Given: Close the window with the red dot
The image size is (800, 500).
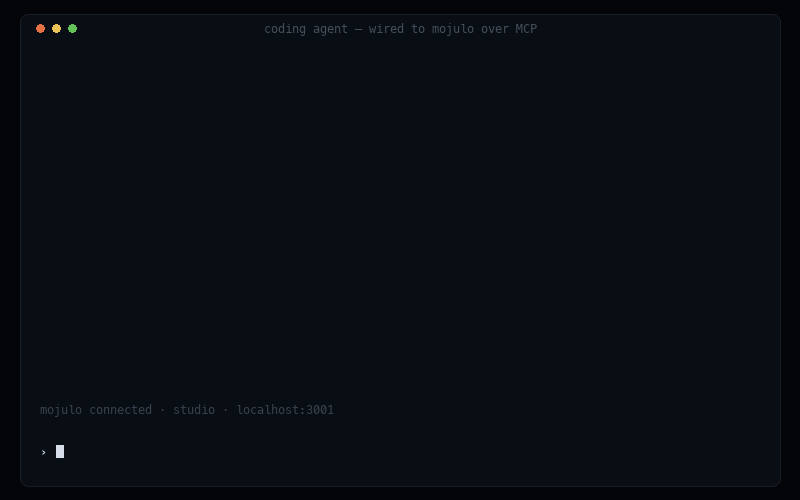Looking at the screenshot, I should 40,29.
